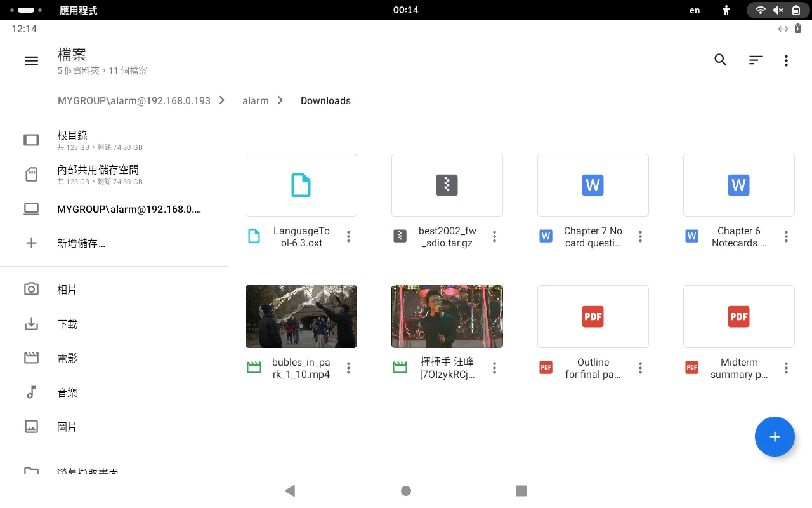Open options for LanguageTool-6.3.oxt

point(348,237)
